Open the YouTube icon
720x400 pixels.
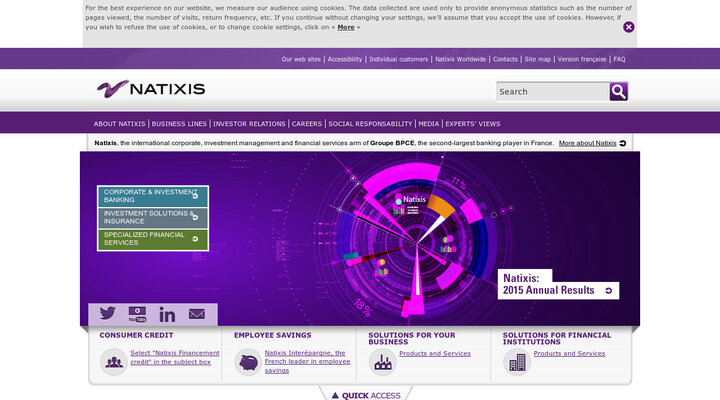(x=137, y=314)
